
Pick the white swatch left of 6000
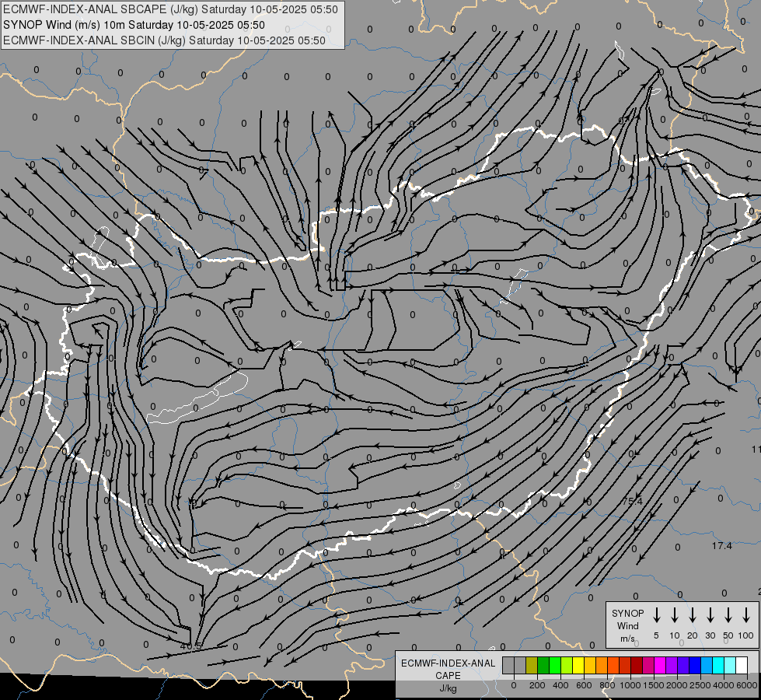742,665
